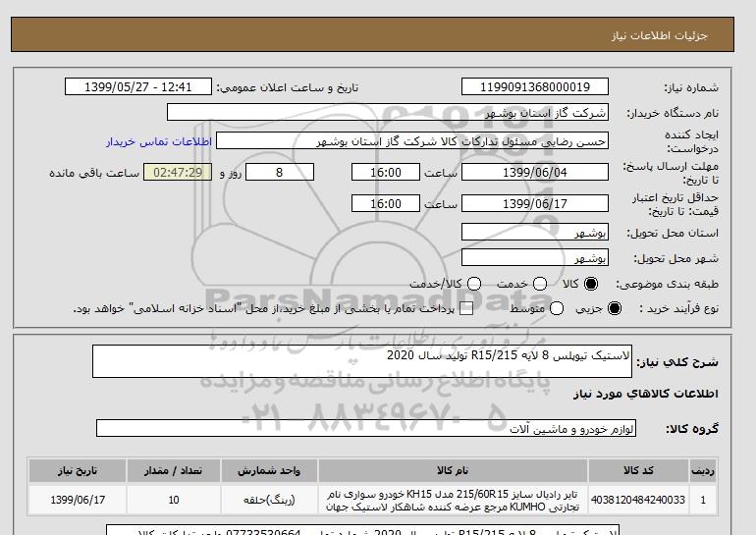
Task: Toggle the اسناد خزانه اسلامی payment checkbox
Action: point(466,309)
